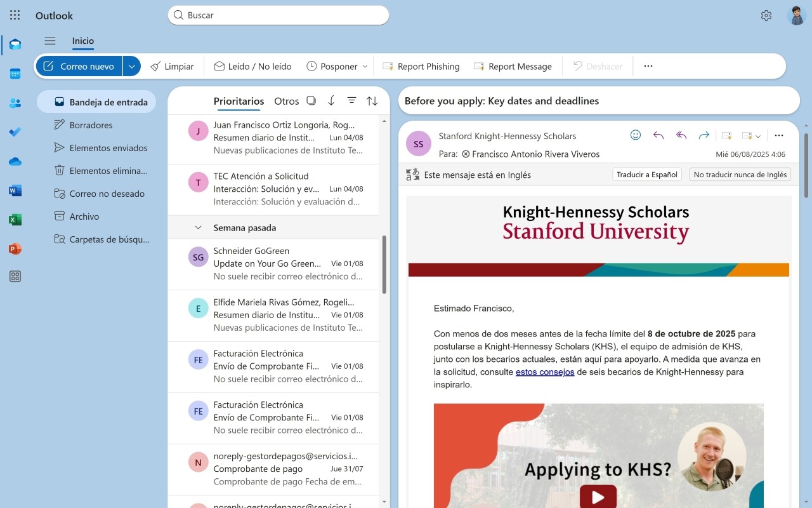Screen dimensions: 812x508
Task: Open the OneDrive cloud icon
Action: pyautogui.click(x=15, y=161)
